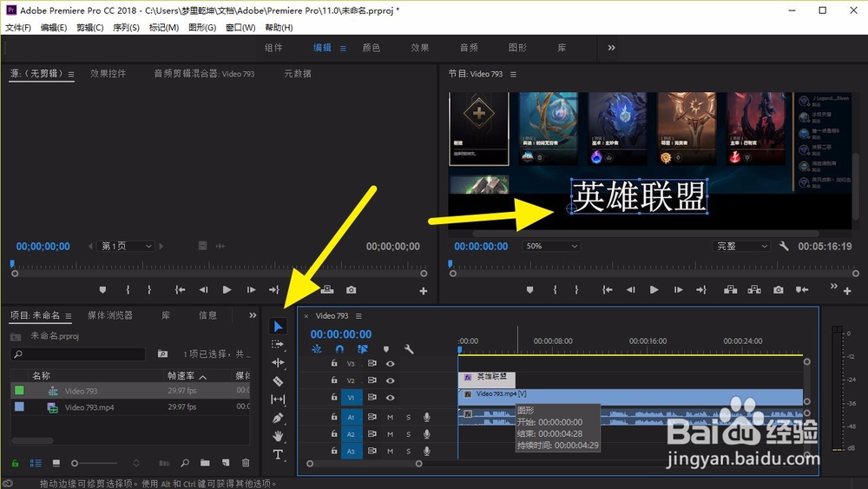Show more Program monitor transport buttons

click(x=833, y=287)
